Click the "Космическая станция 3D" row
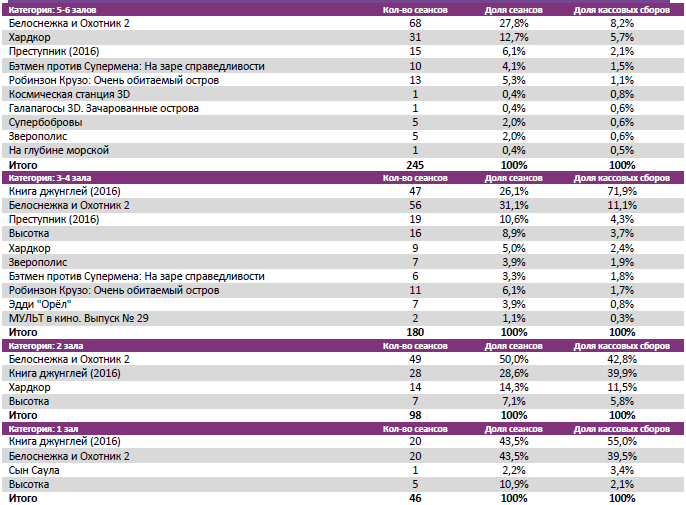The height and width of the screenshot is (505, 686). (x=70, y=93)
